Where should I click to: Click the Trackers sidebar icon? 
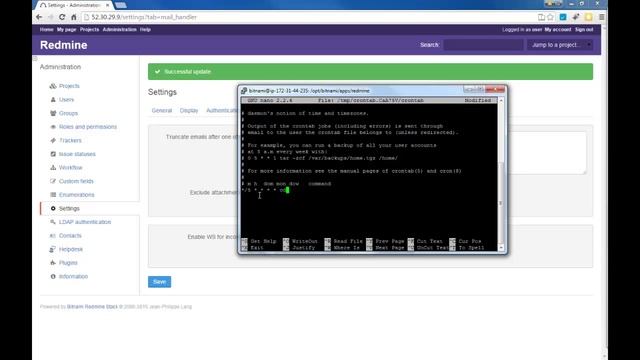tap(53, 140)
